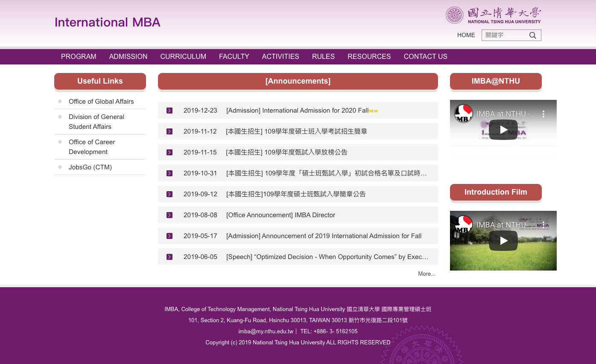The image size is (596, 364).
Task: Click arrow icon beside 2019-11-12 announcement
Action: 169,131
